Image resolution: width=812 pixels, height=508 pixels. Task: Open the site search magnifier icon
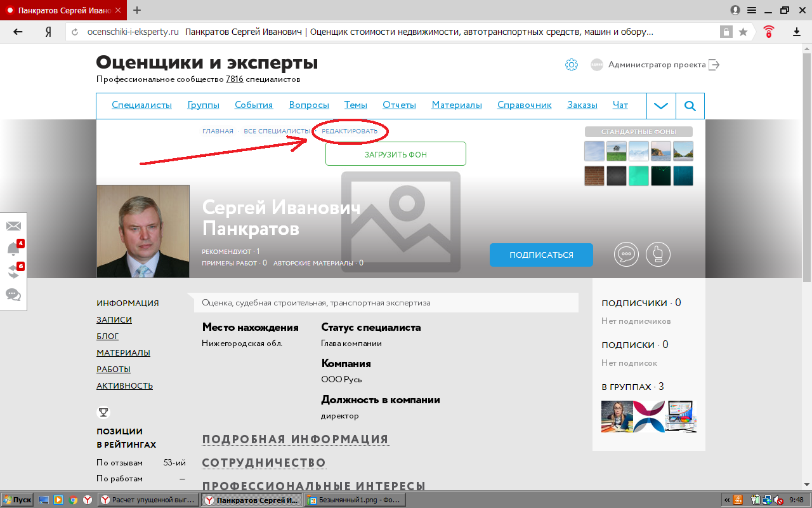[x=690, y=106]
